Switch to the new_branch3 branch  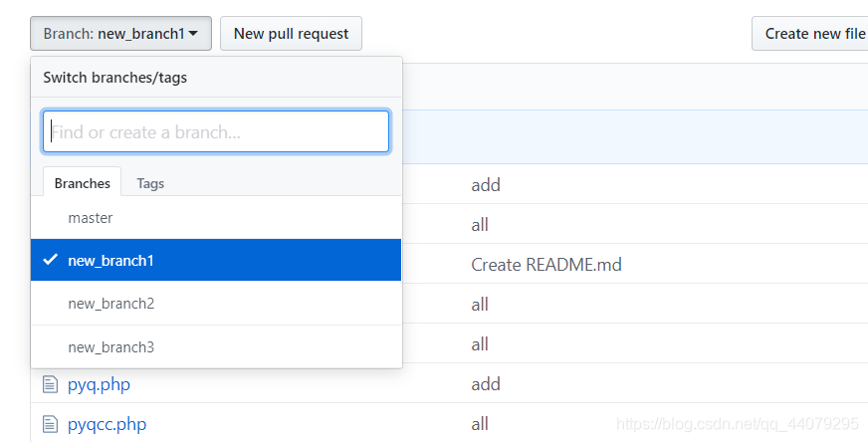tap(216, 347)
